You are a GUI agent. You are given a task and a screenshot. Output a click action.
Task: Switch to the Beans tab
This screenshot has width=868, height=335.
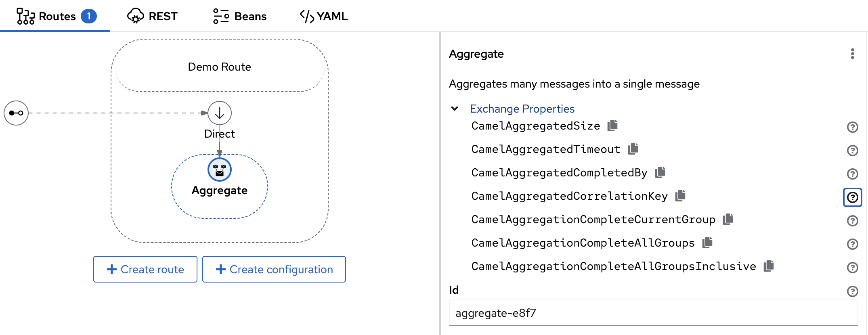pos(240,16)
